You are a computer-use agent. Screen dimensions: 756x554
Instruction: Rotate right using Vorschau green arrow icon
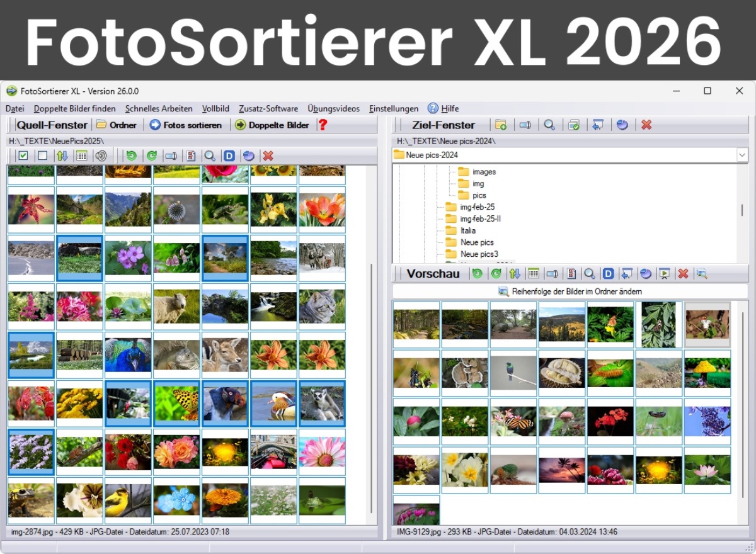496,273
